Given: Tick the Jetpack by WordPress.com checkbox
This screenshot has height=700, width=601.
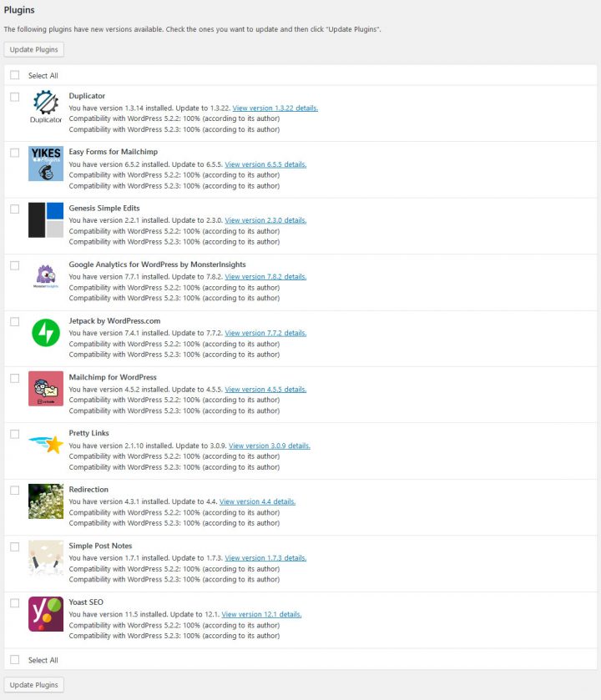Looking at the screenshot, I should tap(15, 322).
